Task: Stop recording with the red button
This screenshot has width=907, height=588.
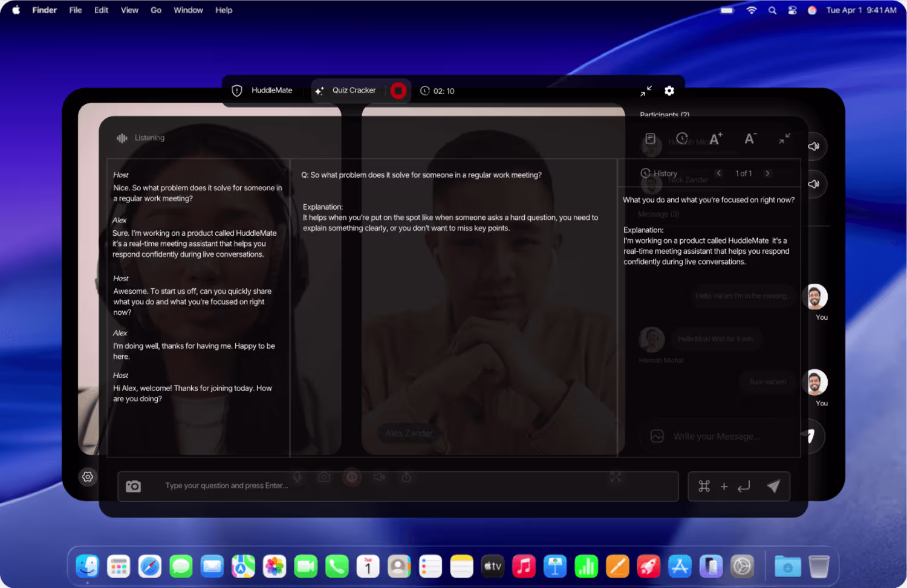Action: pos(398,91)
